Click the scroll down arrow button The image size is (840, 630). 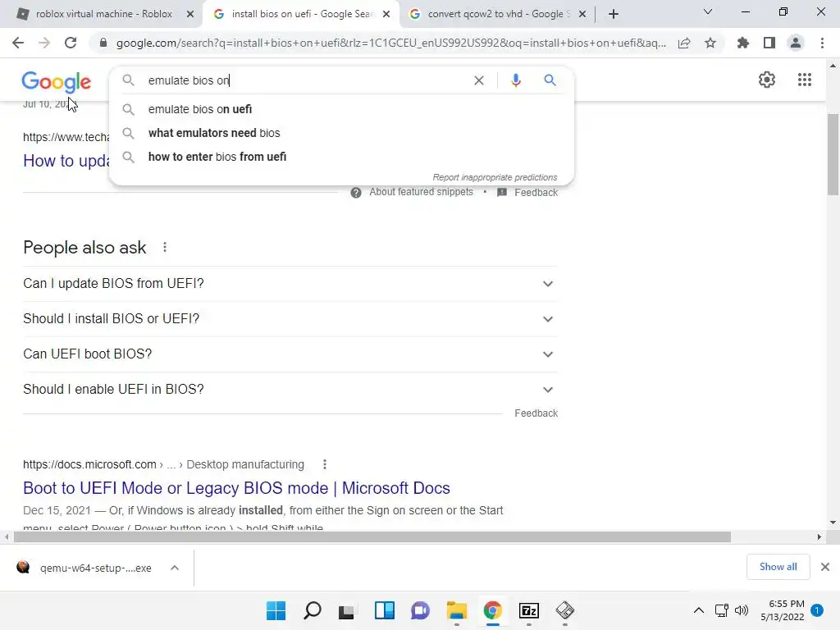click(x=833, y=523)
